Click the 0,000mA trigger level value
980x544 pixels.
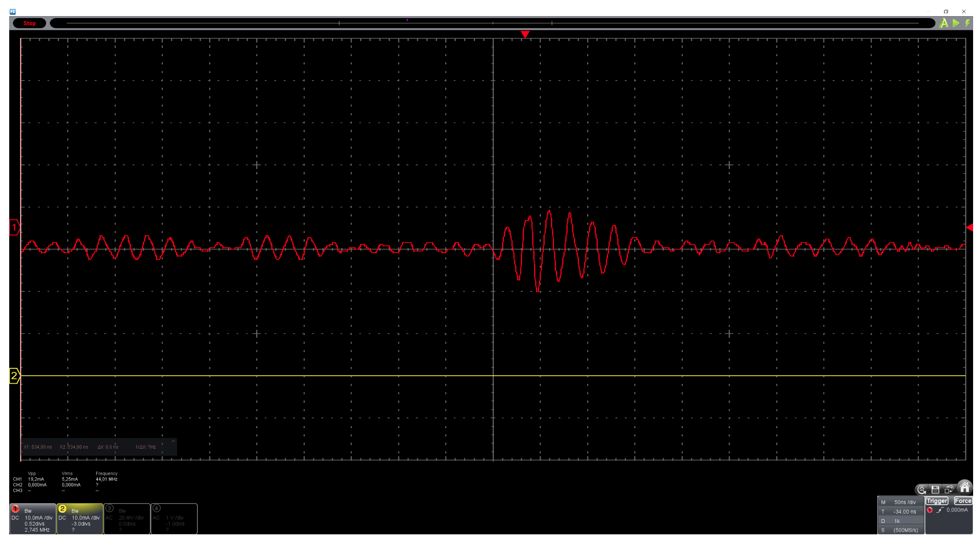(x=957, y=510)
